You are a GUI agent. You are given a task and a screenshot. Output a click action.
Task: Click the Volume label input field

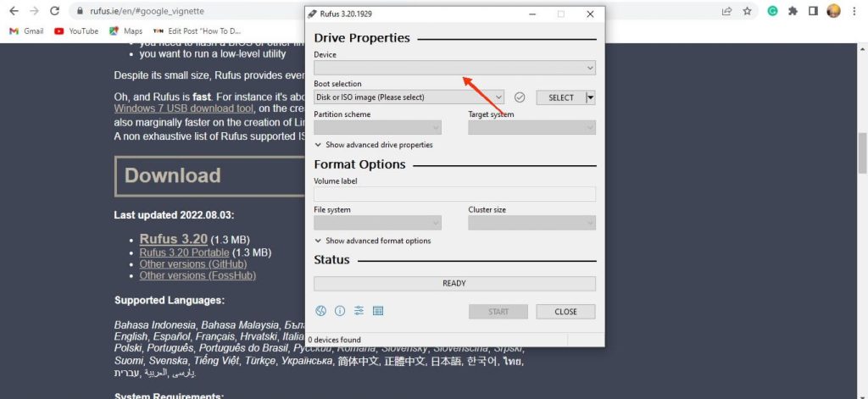454,194
